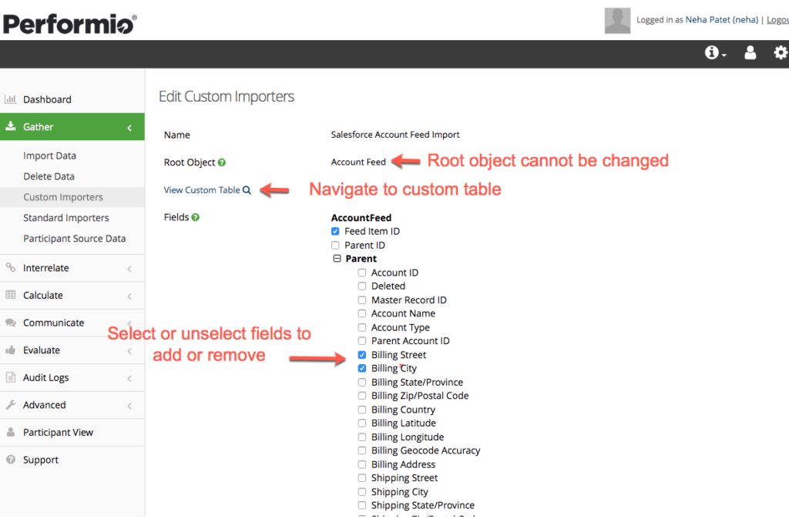Click the Gather download icon

pyautogui.click(x=11, y=126)
